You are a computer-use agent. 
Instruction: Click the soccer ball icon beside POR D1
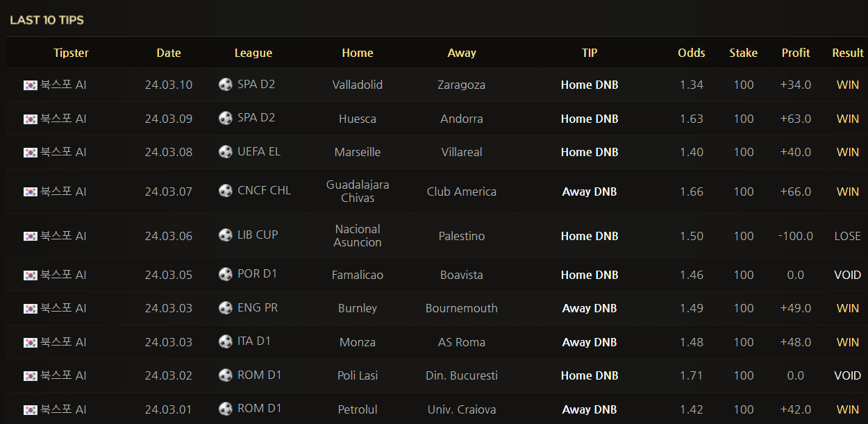[x=226, y=274]
